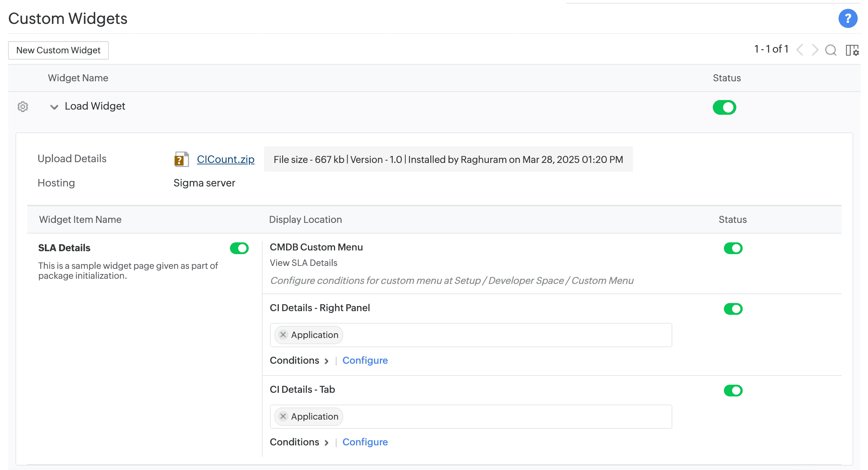Click Configure for CI Details Right Panel

click(365, 360)
